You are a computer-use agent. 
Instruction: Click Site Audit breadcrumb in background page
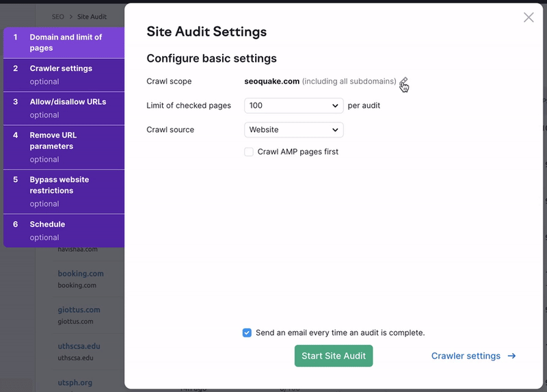(92, 16)
